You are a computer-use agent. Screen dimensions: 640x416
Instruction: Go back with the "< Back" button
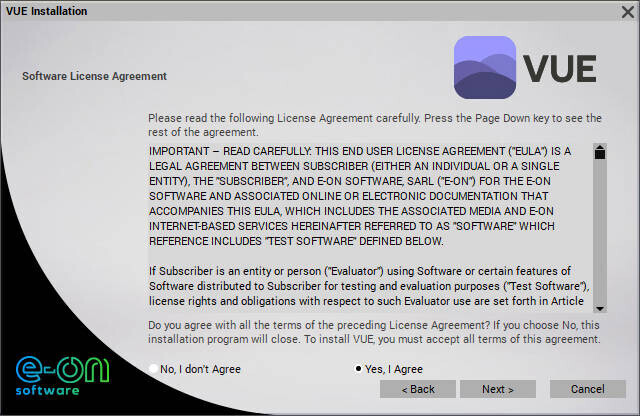(417, 389)
